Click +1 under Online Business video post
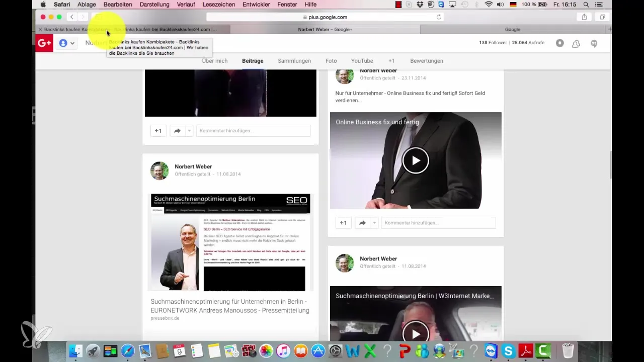 (343, 223)
